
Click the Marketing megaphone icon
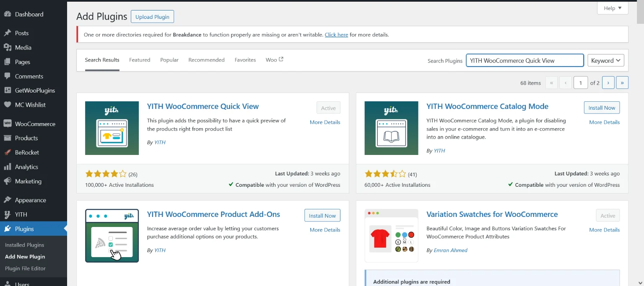[7, 181]
